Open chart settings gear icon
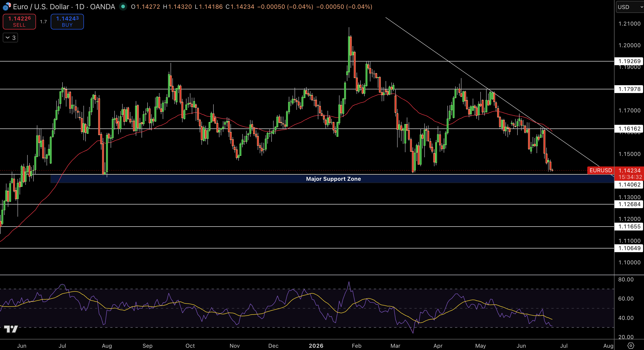 tap(631, 345)
